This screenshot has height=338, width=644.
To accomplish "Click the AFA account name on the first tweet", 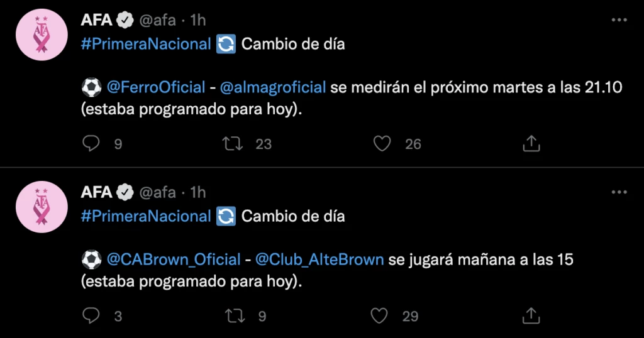I will [x=96, y=21].
